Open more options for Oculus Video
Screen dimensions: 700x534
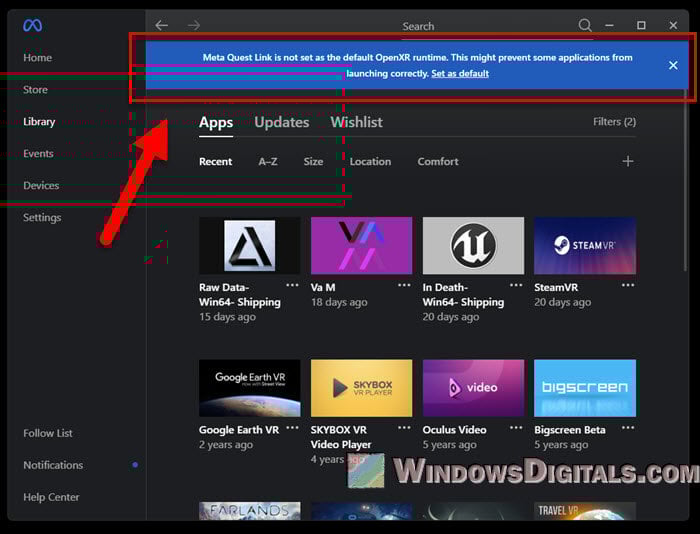(516, 428)
